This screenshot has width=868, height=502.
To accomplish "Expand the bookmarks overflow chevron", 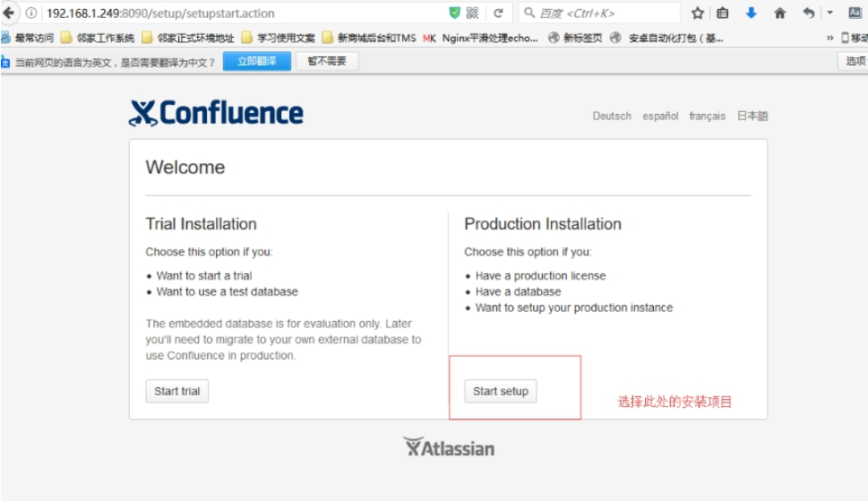I will point(829,38).
